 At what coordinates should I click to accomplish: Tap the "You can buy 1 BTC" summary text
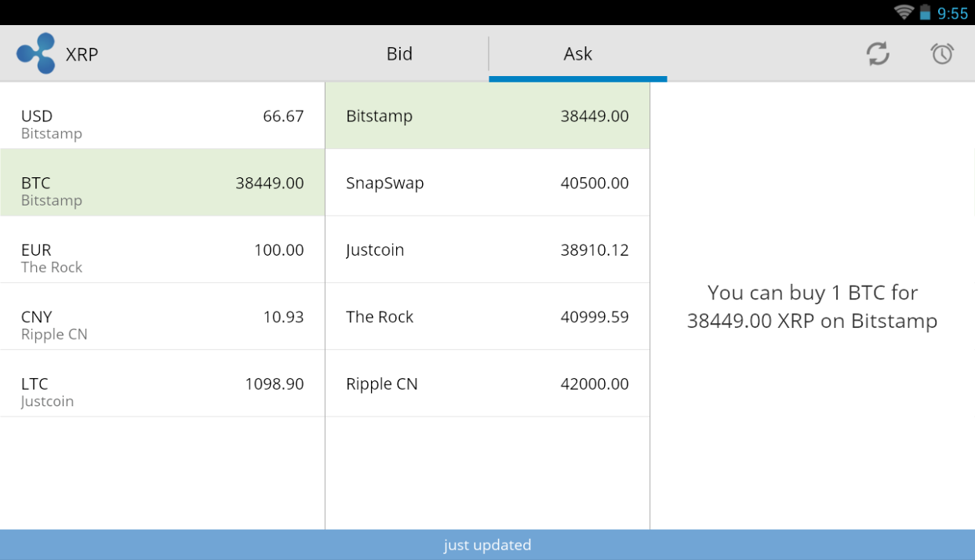click(x=812, y=307)
